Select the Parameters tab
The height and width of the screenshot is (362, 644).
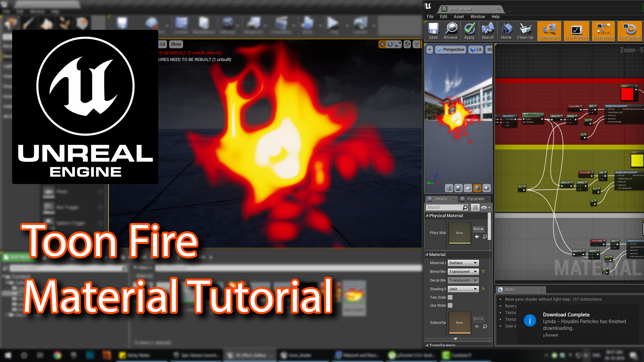(x=475, y=198)
